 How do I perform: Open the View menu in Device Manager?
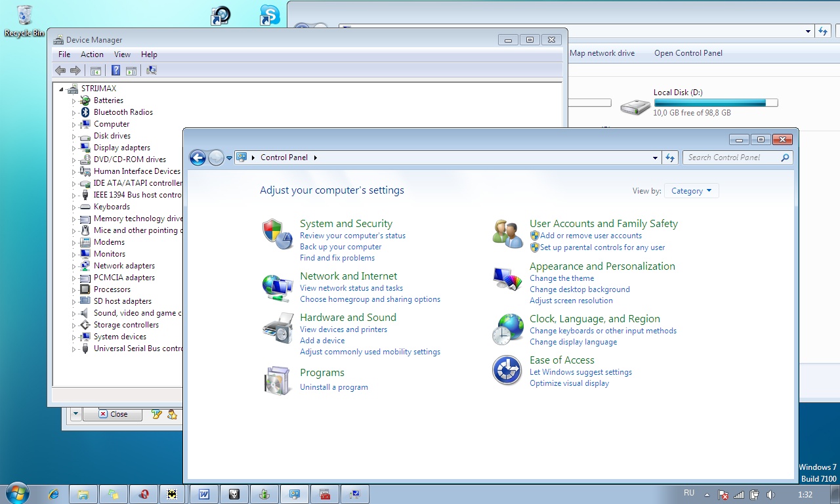(x=122, y=54)
